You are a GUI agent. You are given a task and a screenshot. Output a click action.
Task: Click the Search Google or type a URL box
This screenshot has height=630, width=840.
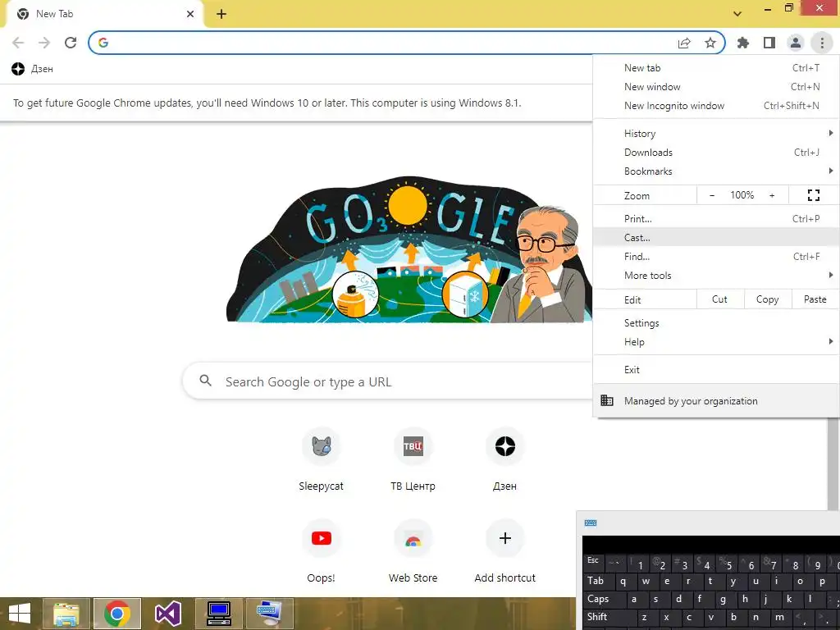pyautogui.click(x=388, y=381)
